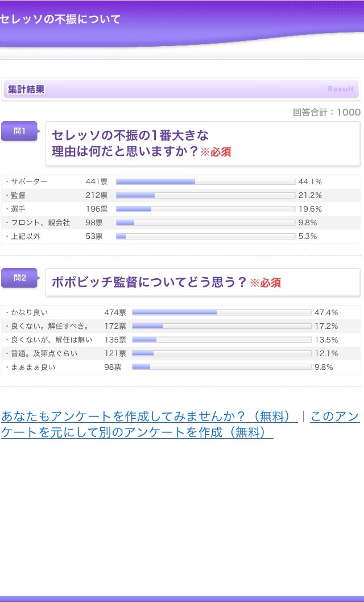Click the 44.1% percentage value
Screen dimensions: 364x602
pyautogui.click(x=310, y=182)
